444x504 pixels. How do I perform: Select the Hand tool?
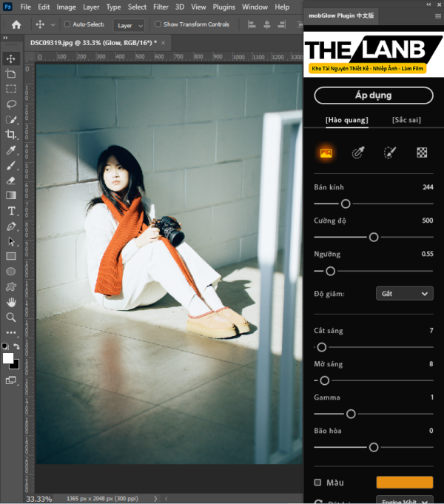[11, 302]
